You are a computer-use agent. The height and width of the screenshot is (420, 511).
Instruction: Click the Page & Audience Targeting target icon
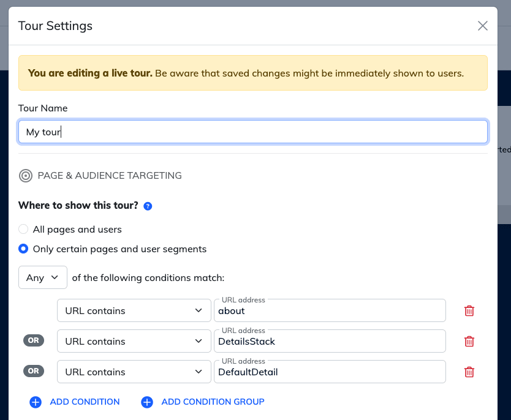[26, 176]
